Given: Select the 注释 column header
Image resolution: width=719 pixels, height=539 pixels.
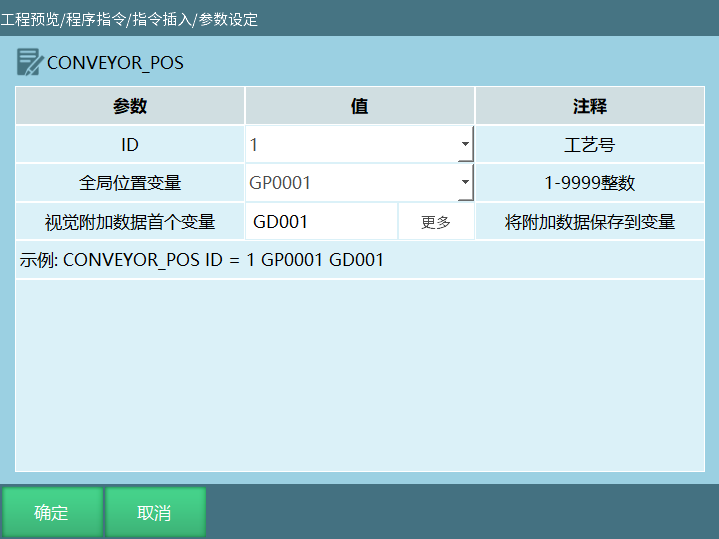Looking at the screenshot, I should pyautogui.click(x=589, y=106).
